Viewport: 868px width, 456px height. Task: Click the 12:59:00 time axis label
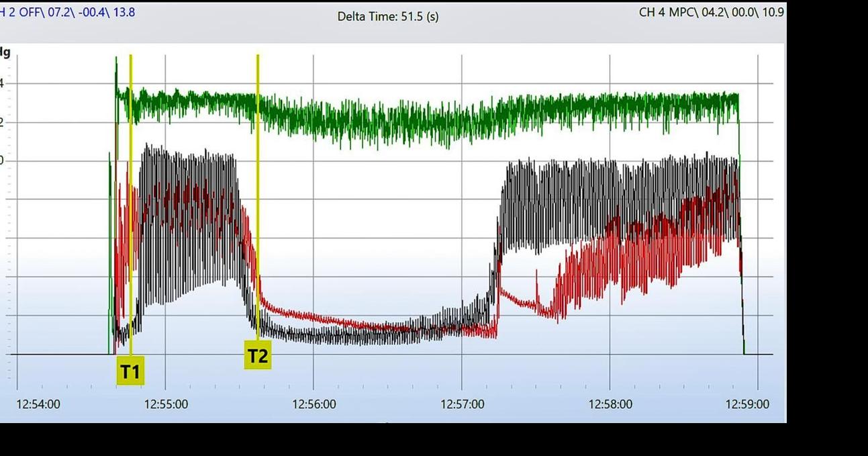pyautogui.click(x=747, y=404)
